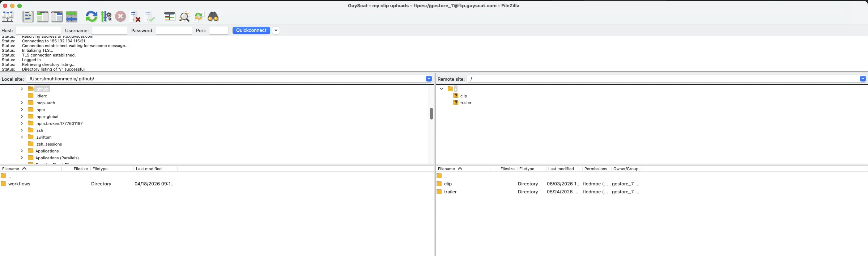
Task: Expand the .mcp-auth folder
Action: point(22,102)
